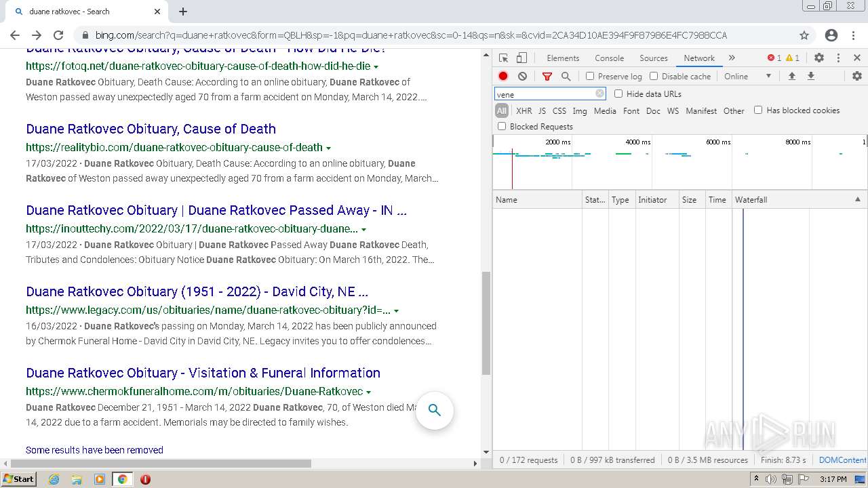Screen dimensions: 868x488
Task: Show hidden system tray icons
Action: coord(756,479)
